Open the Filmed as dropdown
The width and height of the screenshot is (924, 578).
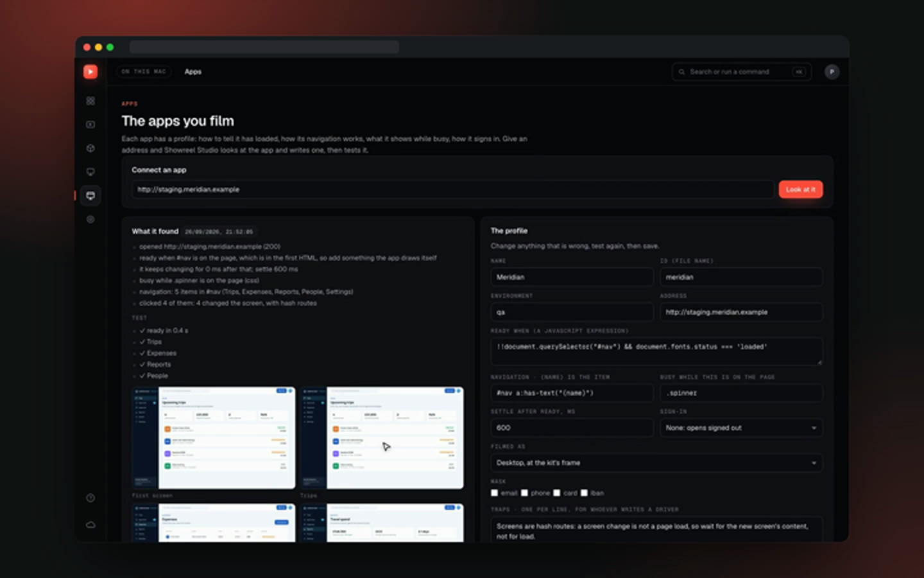(x=656, y=462)
